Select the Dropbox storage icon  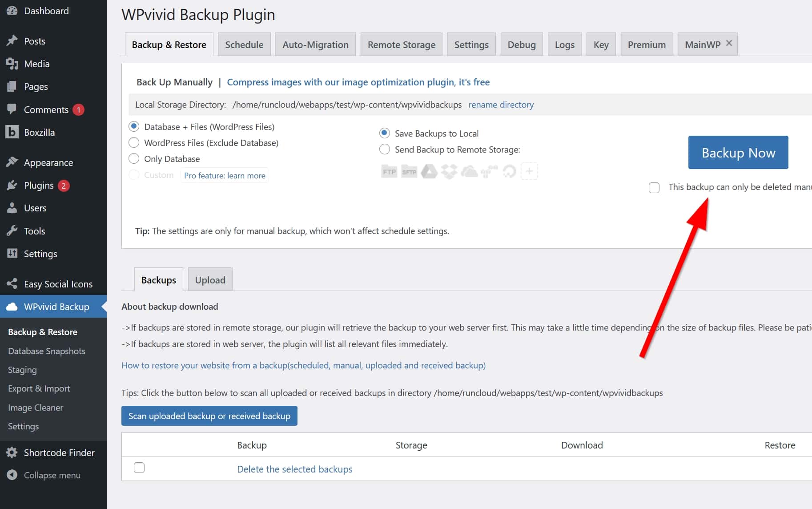pyautogui.click(x=449, y=172)
